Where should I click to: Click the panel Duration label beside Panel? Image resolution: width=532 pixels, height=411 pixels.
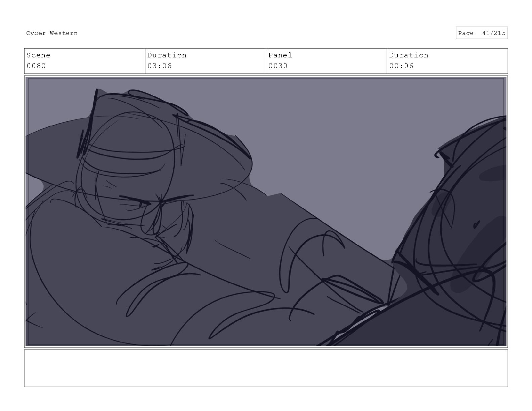click(408, 55)
